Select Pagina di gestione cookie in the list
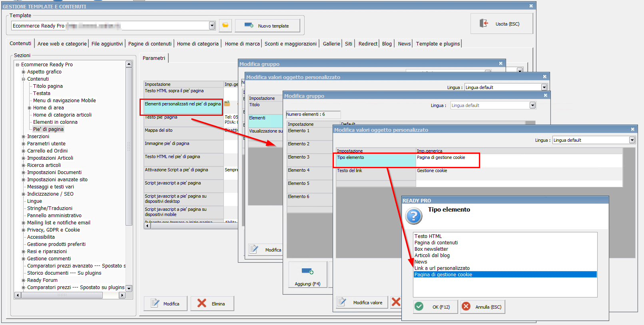The image size is (644, 325). tap(505, 275)
